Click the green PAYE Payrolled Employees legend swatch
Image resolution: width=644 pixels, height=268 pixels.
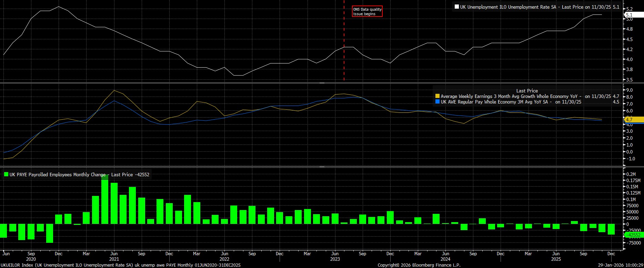click(6, 175)
